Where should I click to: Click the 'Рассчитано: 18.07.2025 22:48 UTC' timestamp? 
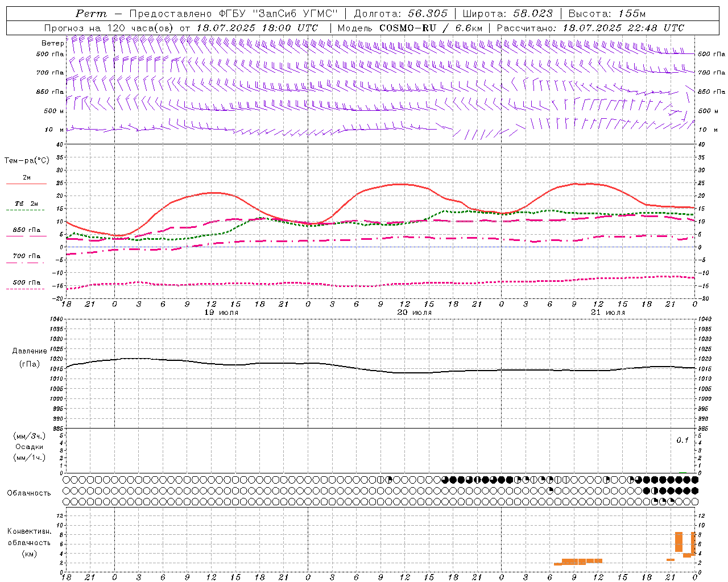point(590,28)
